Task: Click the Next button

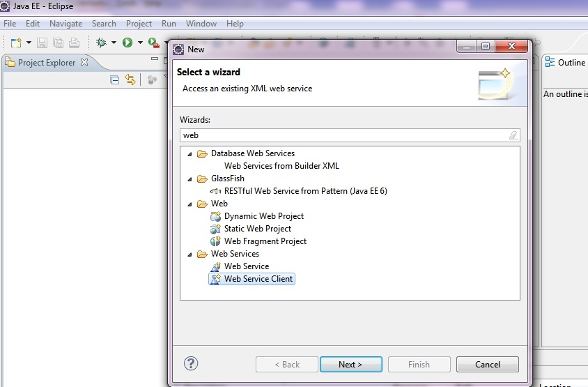Action: click(x=351, y=365)
